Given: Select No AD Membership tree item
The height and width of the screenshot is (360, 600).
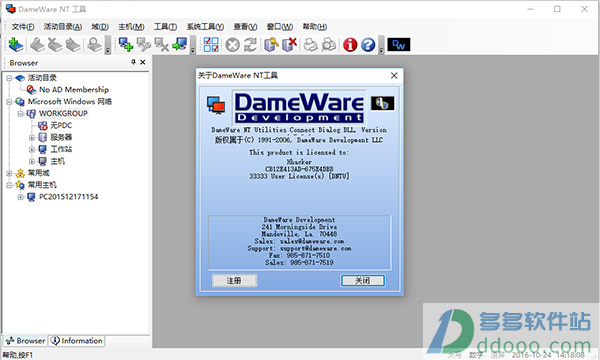Looking at the screenshot, I should coord(74,90).
